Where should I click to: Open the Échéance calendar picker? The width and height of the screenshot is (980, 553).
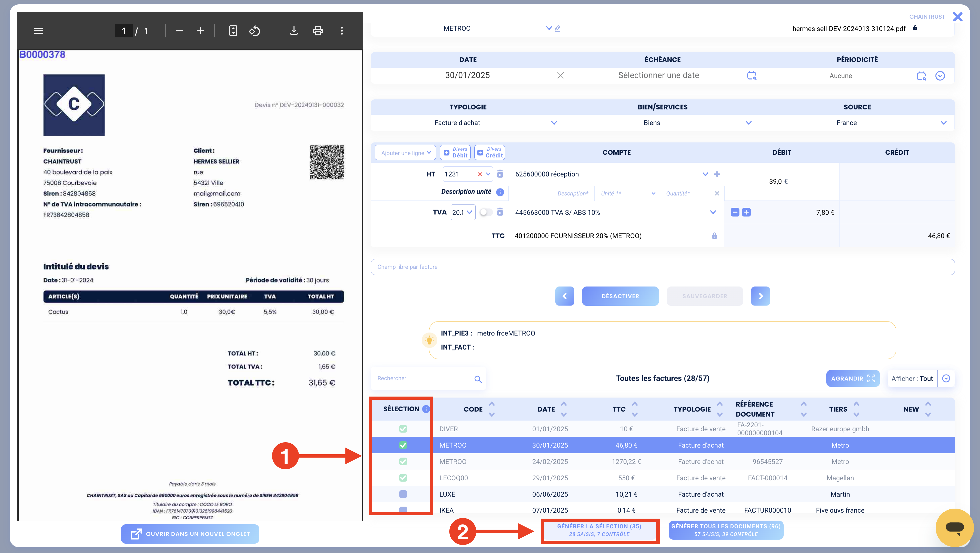pyautogui.click(x=751, y=75)
